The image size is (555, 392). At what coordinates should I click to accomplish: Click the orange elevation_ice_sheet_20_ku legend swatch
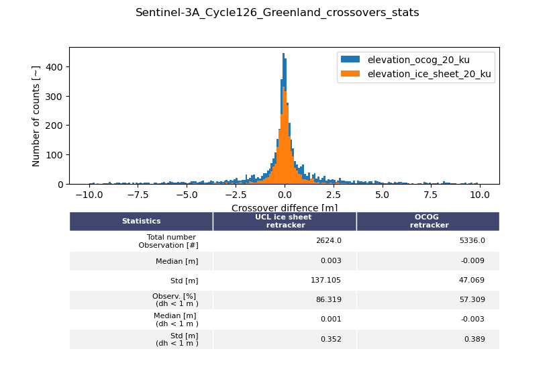(x=350, y=74)
